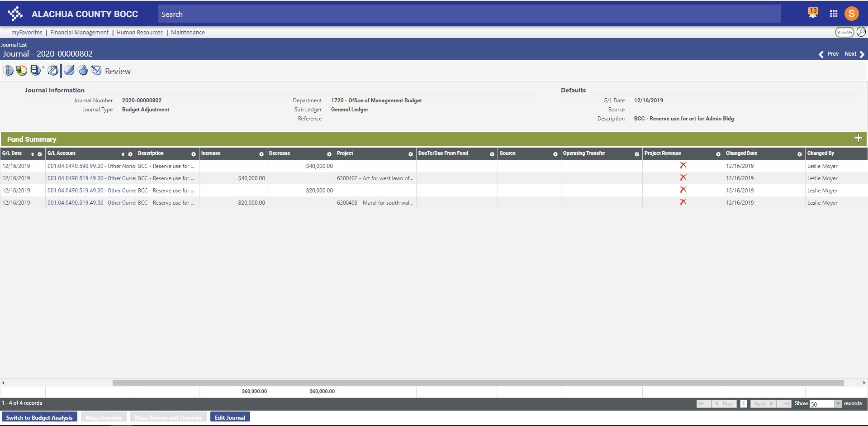
Task: Click the top Search input field
Action: click(x=469, y=14)
